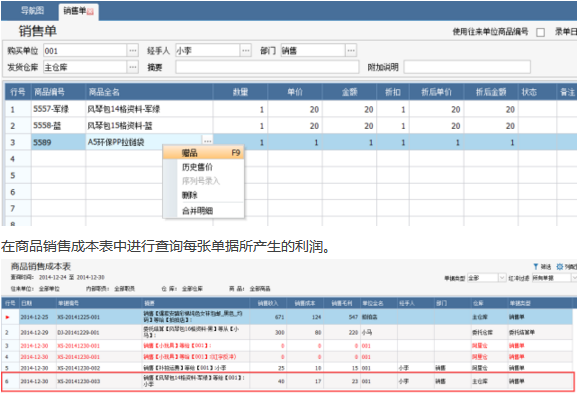The height and width of the screenshot is (393, 584).
Task: Click the 部门 input field containing 销售
Action: click(x=313, y=50)
